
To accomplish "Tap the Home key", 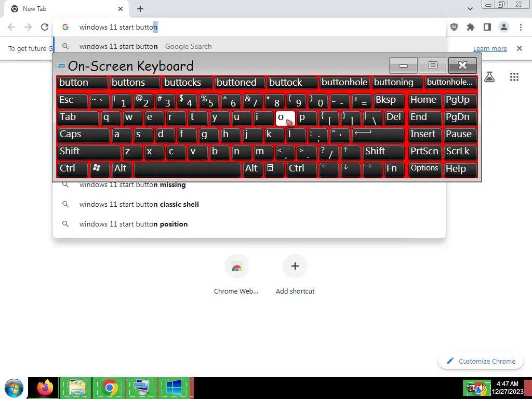I will [425, 101].
